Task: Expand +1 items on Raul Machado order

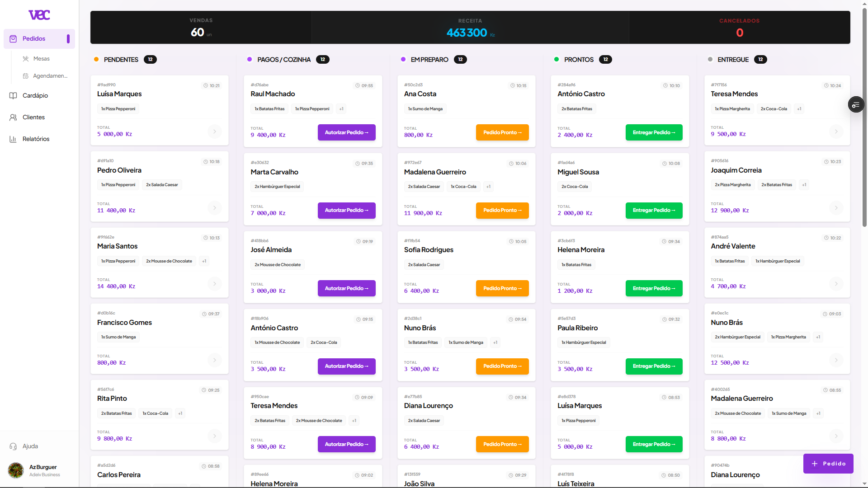Action: (x=341, y=109)
